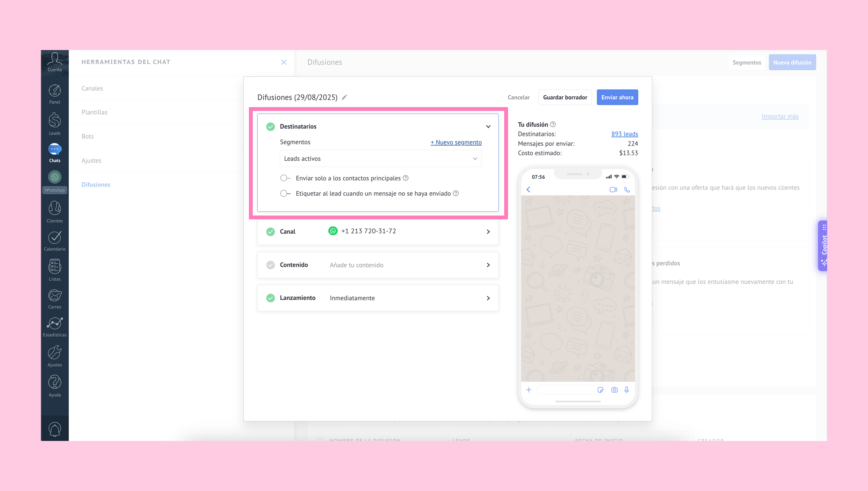Click the + Nuevo segmento link

(456, 142)
